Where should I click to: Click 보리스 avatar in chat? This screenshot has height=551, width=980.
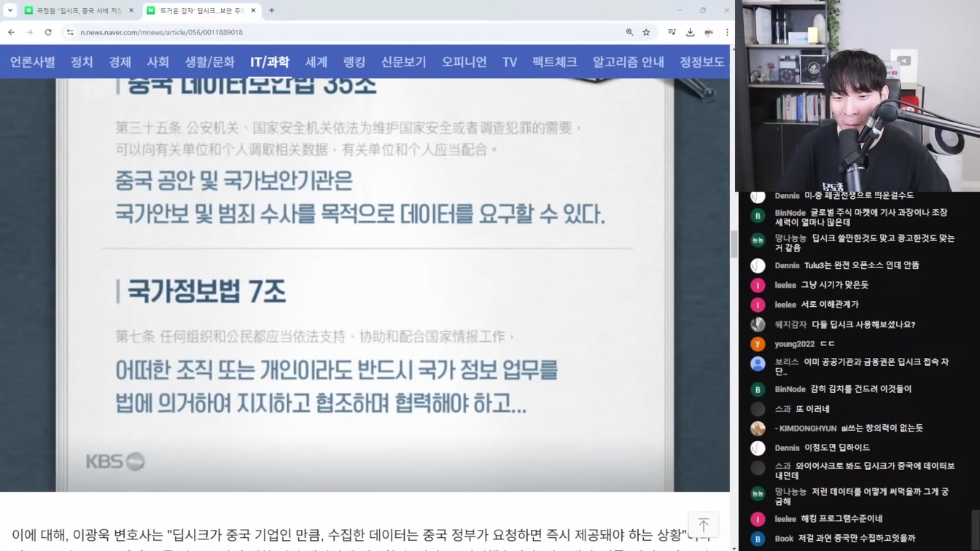tap(758, 364)
